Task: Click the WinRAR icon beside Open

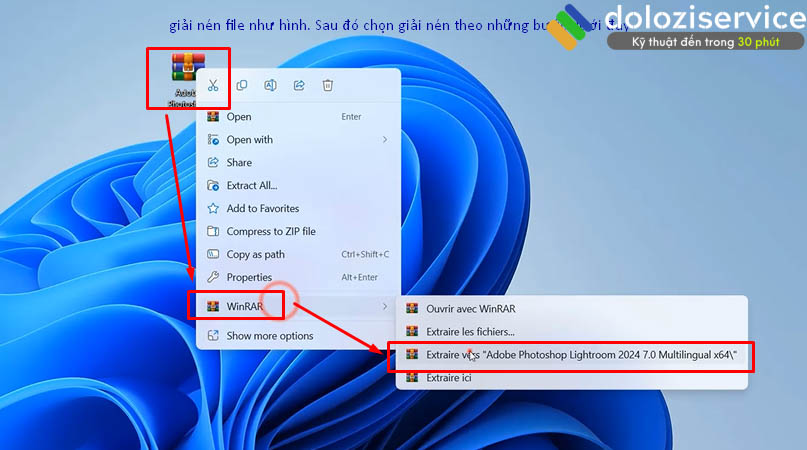Action: (x=213, y=117)
